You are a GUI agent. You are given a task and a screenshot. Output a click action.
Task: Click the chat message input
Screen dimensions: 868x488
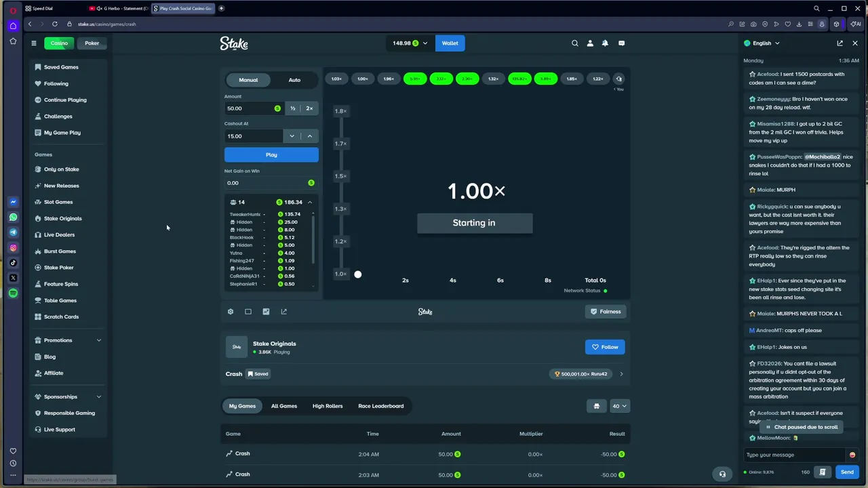[795, 455]
